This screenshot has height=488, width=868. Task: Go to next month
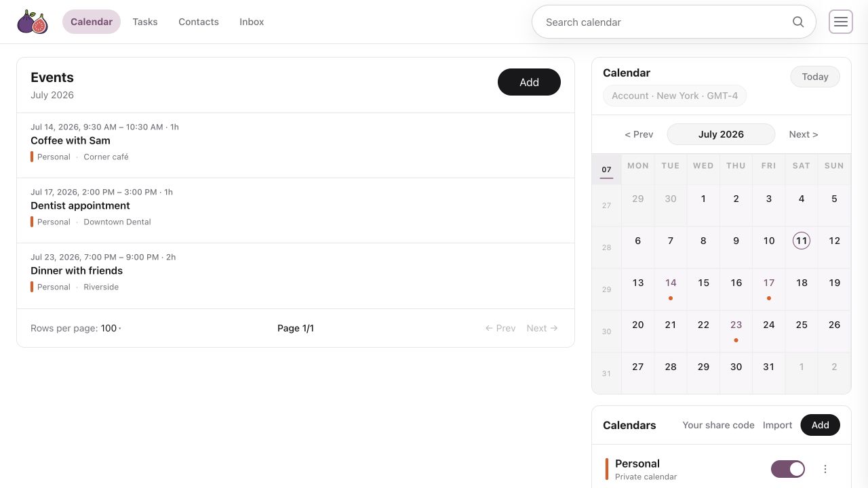tap(804, 134)
